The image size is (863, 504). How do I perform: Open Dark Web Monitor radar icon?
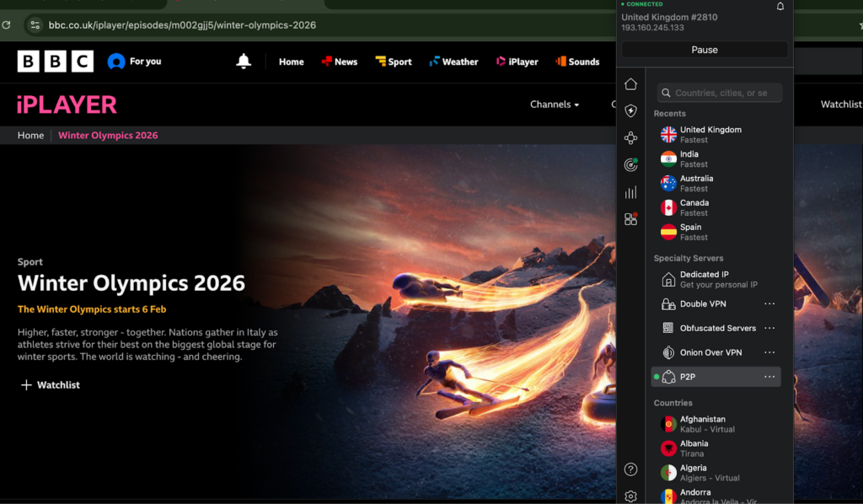pyautogui.click(x=630, y=164)
